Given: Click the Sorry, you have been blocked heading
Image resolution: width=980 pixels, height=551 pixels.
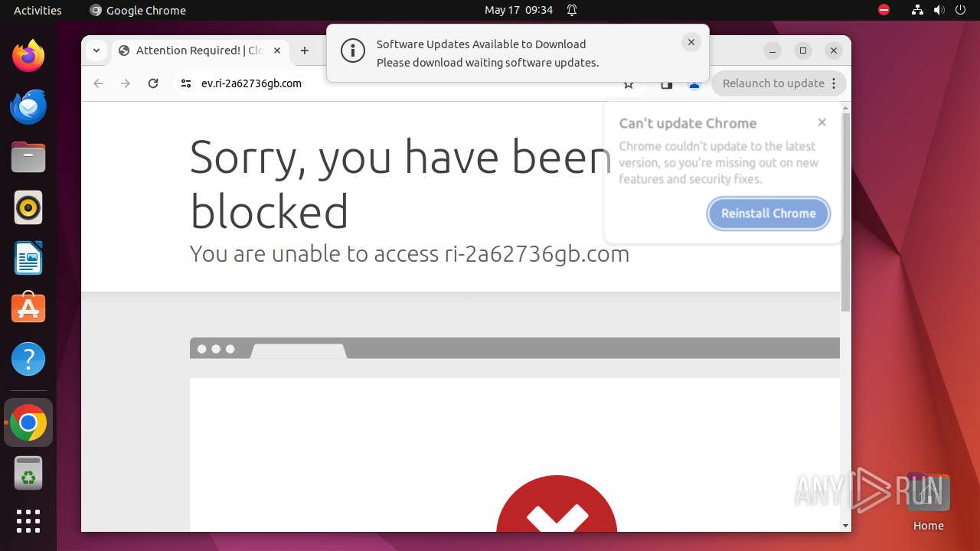Looking at the screenshot, I should (401, 184).
